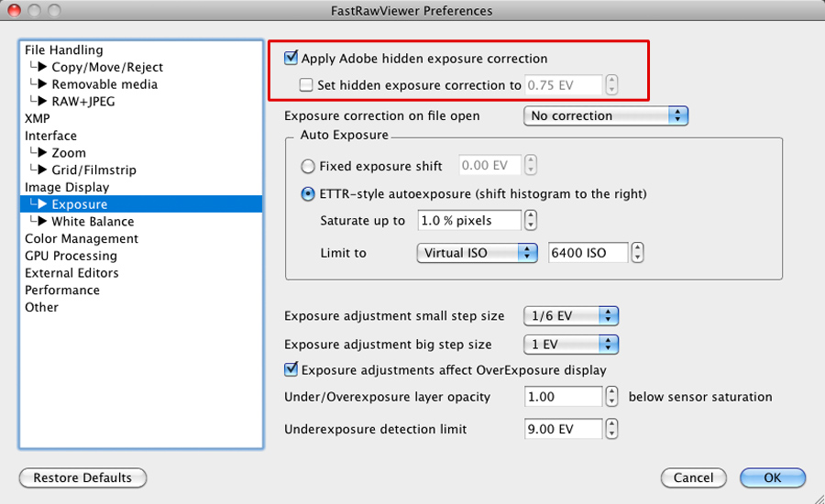The image size is (825, 504).
Task: Check Set hidden exposure correction to option
Action: [307, 85]
